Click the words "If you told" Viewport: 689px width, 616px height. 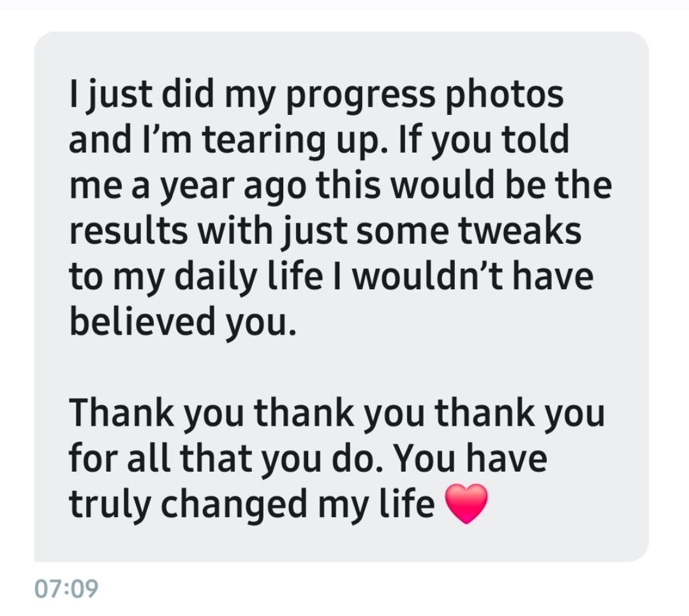[x=484, y=140]
